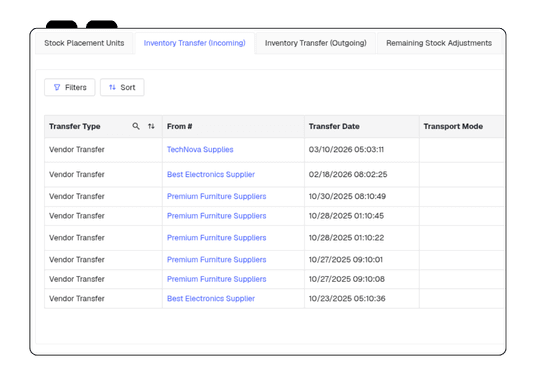
Task: Open Premium Furniture Suppliers link dated 10/30/2025
Action: [x=217, y=196]
